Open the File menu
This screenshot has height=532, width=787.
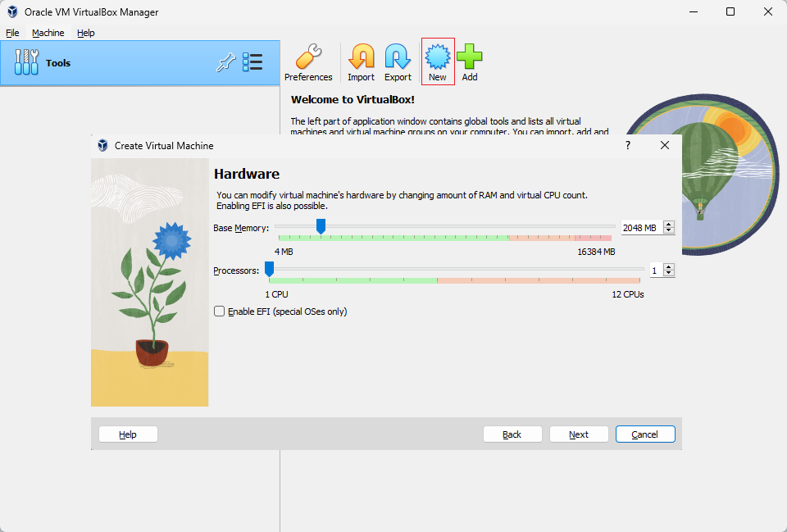tap(12, 33)
